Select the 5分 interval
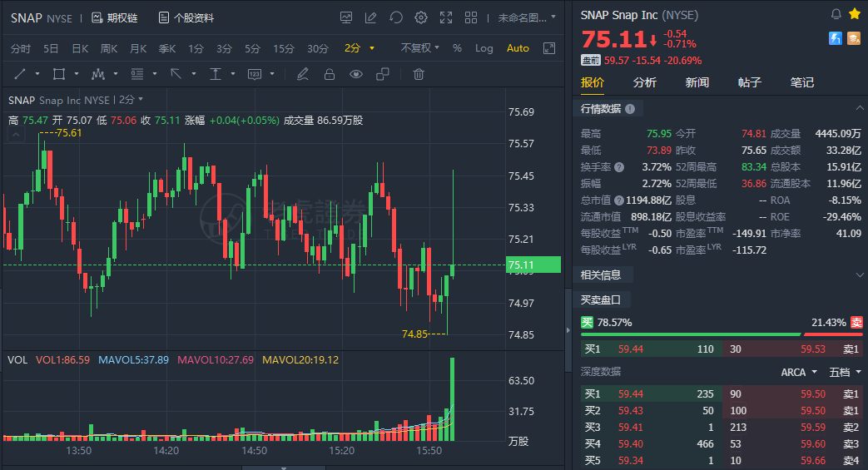This screenshot has width=868, height=470. tap(252, 49)
